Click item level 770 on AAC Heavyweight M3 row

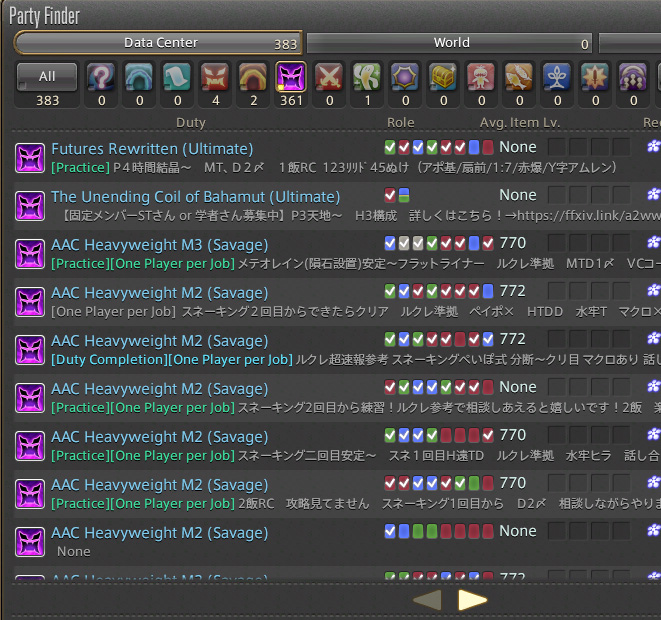[x=513, y=243]
